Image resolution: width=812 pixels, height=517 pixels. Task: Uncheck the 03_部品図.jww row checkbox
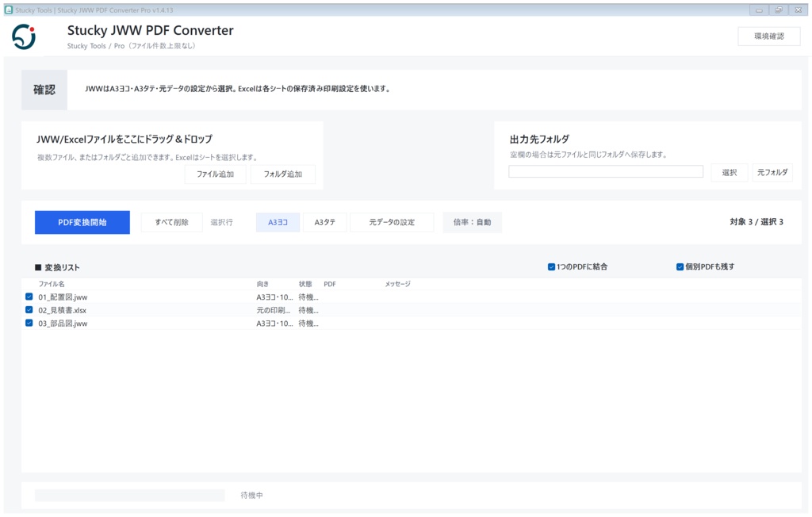29,323
